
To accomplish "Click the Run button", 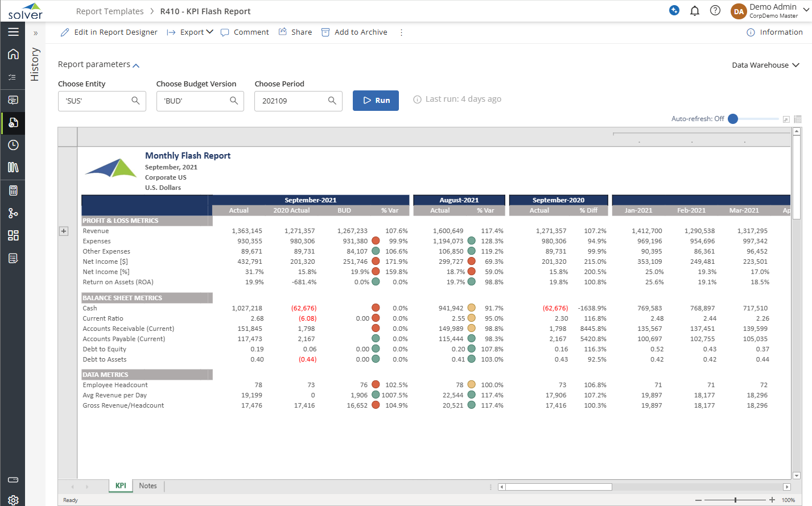I will 376,101.
